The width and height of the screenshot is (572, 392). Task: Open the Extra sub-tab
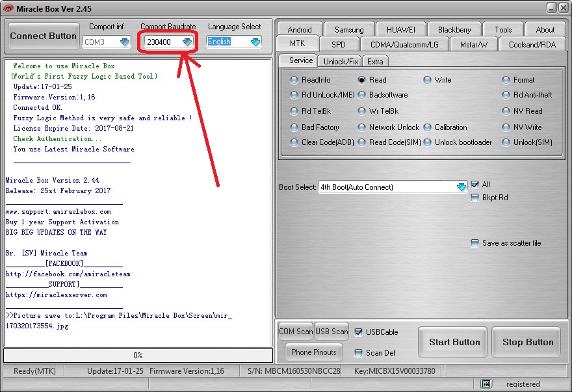click(375, 61)
